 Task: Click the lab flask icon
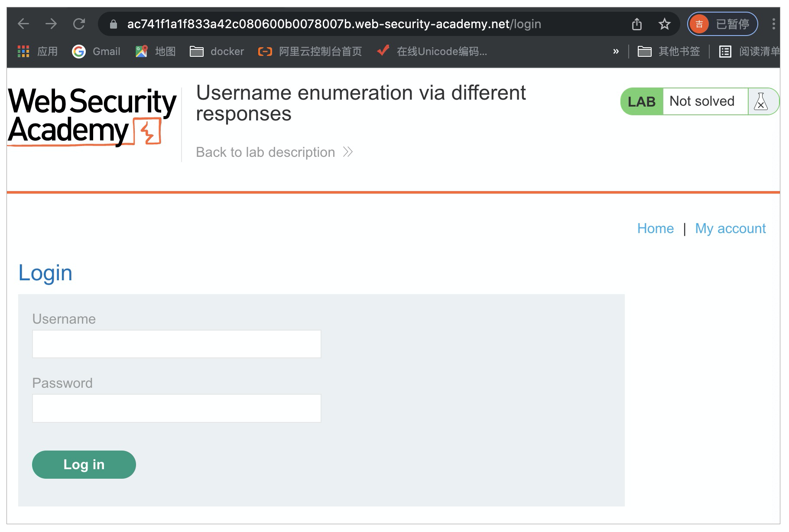761,101
